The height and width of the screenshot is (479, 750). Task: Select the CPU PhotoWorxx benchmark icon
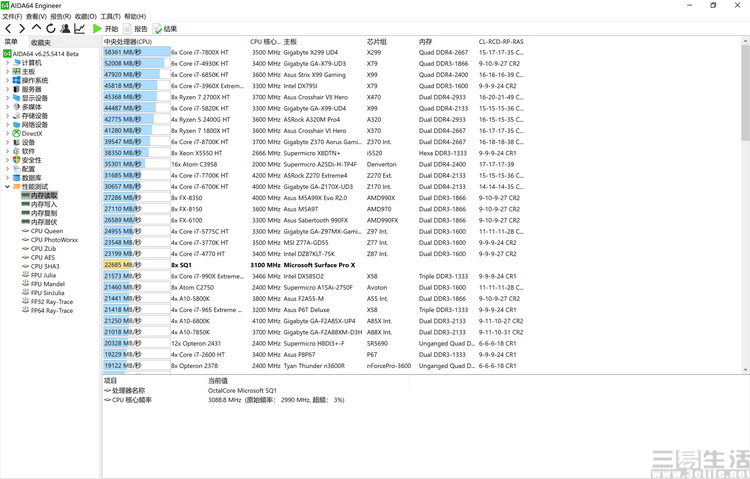[x=26, y=240]
